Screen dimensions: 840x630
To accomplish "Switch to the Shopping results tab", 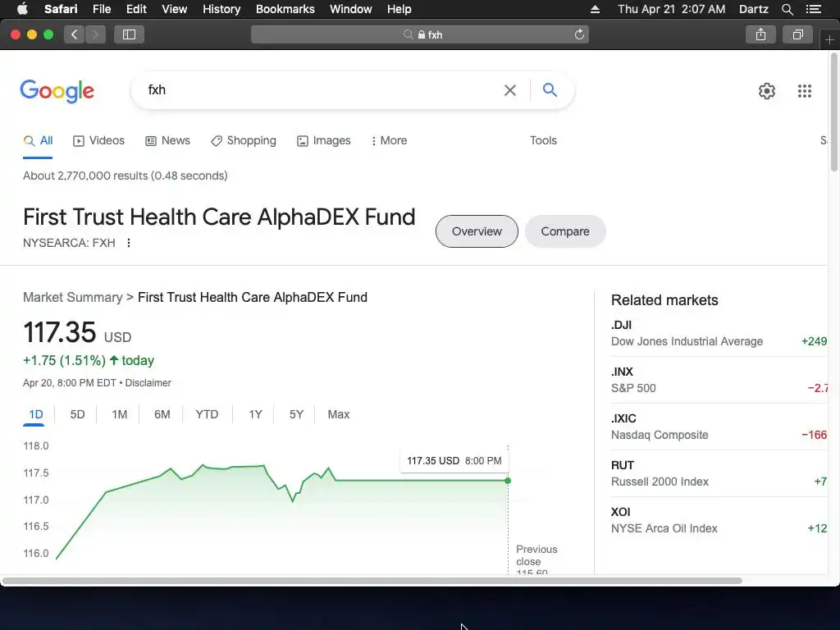I will pyautogui.click(x=243, y=140).
